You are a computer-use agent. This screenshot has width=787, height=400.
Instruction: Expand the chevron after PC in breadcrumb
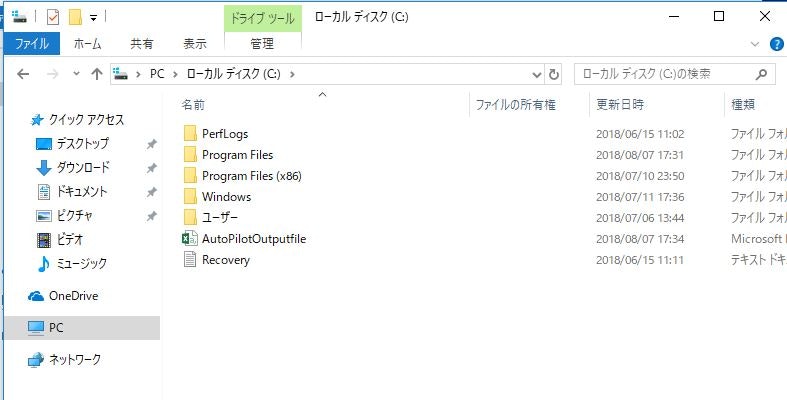pos(175,74)
